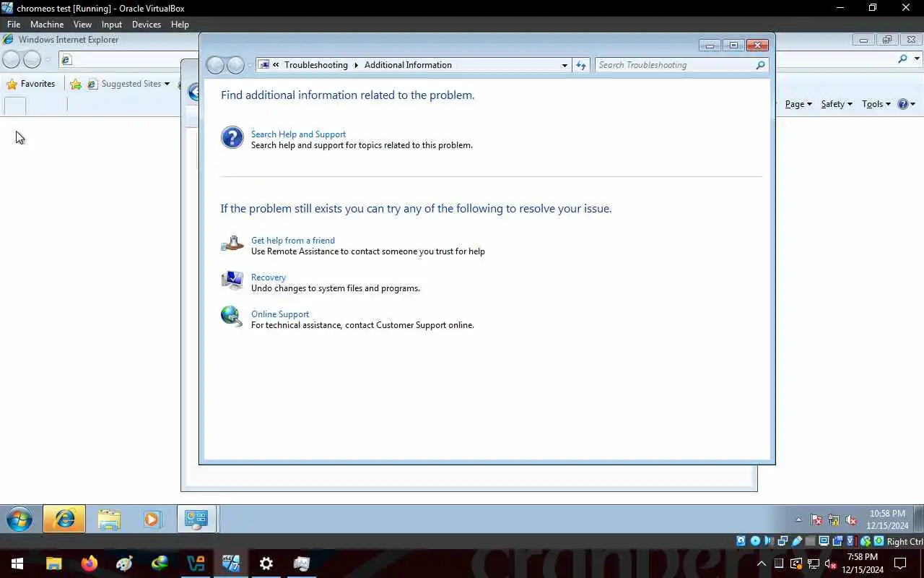Screen dimensions: 924x578
Task: Select the blank Internet Explorer tab
Action: (15, 105)
